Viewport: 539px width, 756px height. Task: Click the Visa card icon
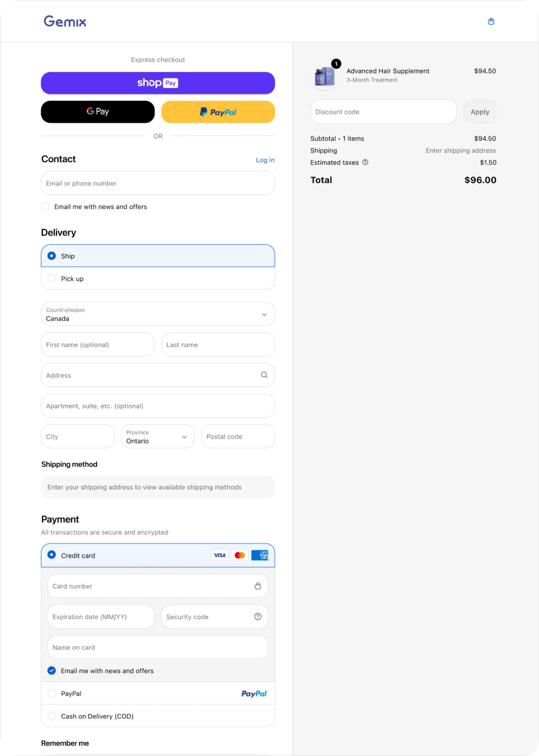click(x=219, y=555)
